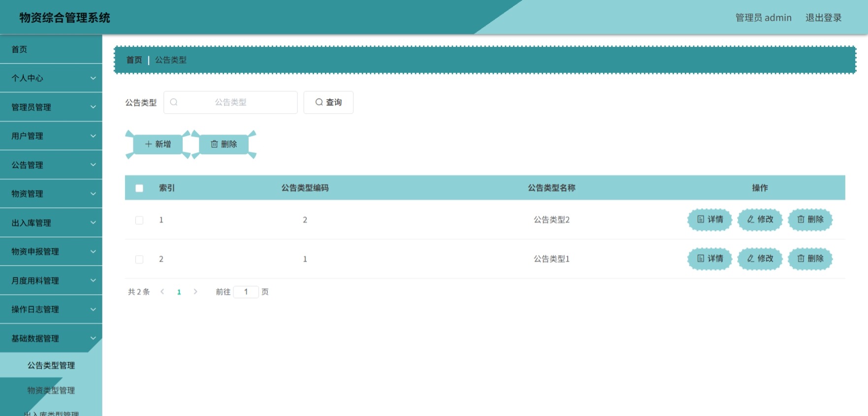This screenshot has width=868, height=416.
Task: Click 删除 button for 公告类型2
Action: click(810, 219)
